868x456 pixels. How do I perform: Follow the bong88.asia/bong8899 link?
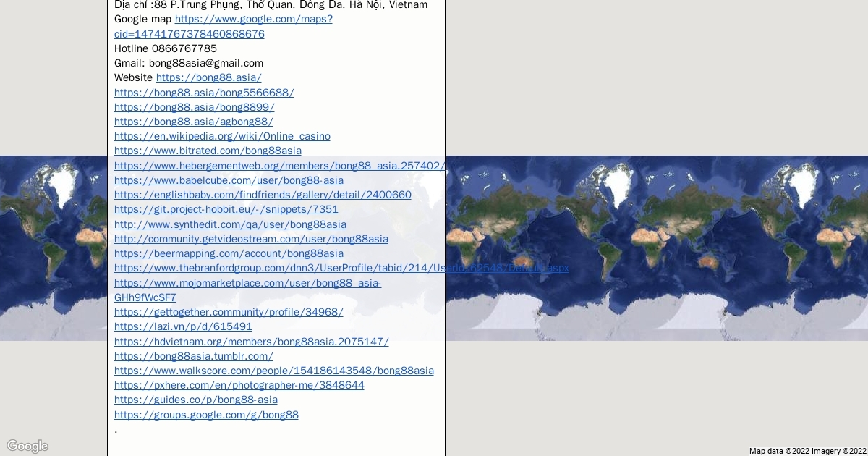coord(194,107)
